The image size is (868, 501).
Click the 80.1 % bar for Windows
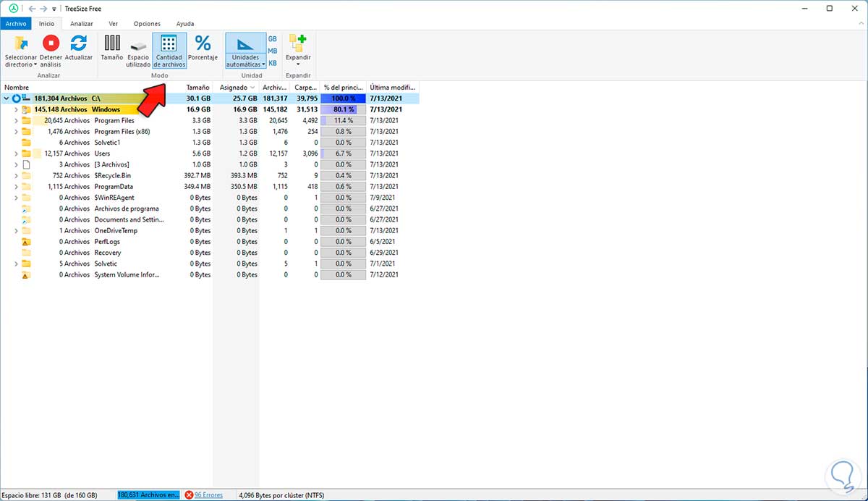click(344, 109)
